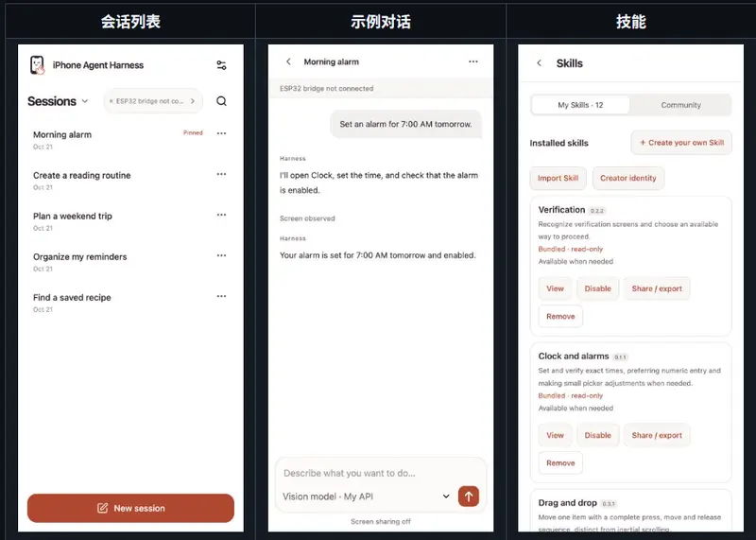Viewport: 756px width, 540px height.
Task: Click the ESP32 bridge not connected banner
Action: (381, 88)
